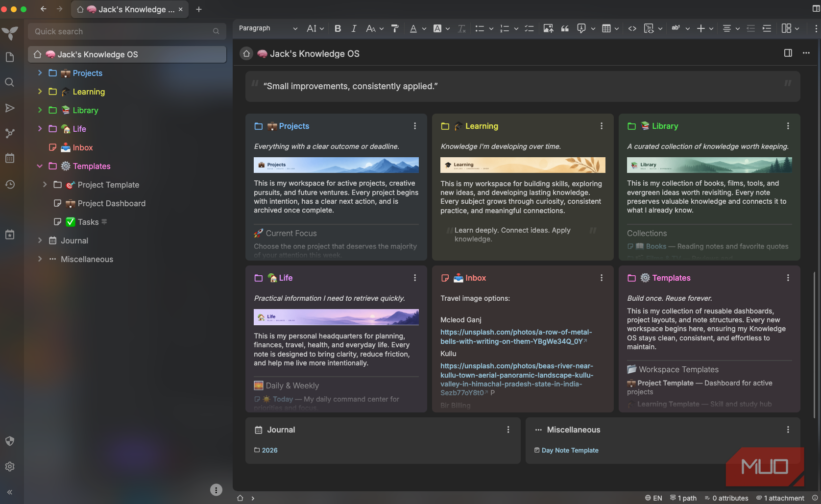This screenshot has height=504, width=821.
Task: Open the search notes launcher
Action: [10, 82]
